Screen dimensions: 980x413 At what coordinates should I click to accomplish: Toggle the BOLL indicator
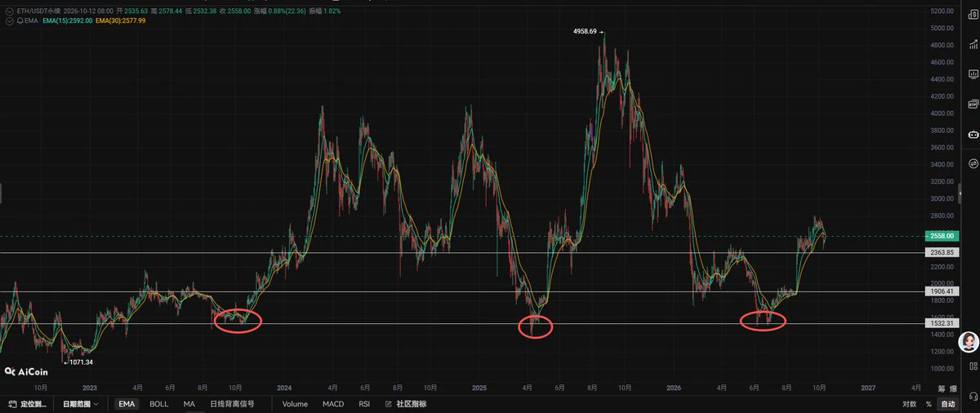point(158,403)
